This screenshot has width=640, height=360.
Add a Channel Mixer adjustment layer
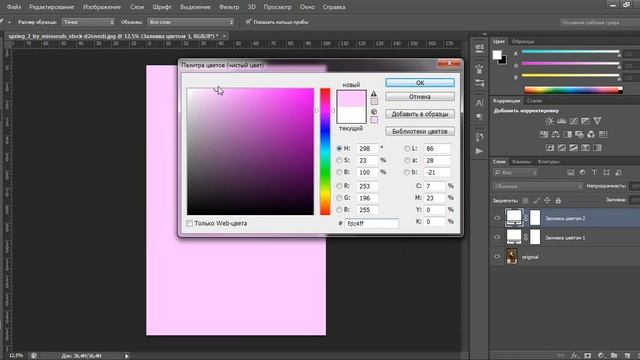click(x=591, y=134)
